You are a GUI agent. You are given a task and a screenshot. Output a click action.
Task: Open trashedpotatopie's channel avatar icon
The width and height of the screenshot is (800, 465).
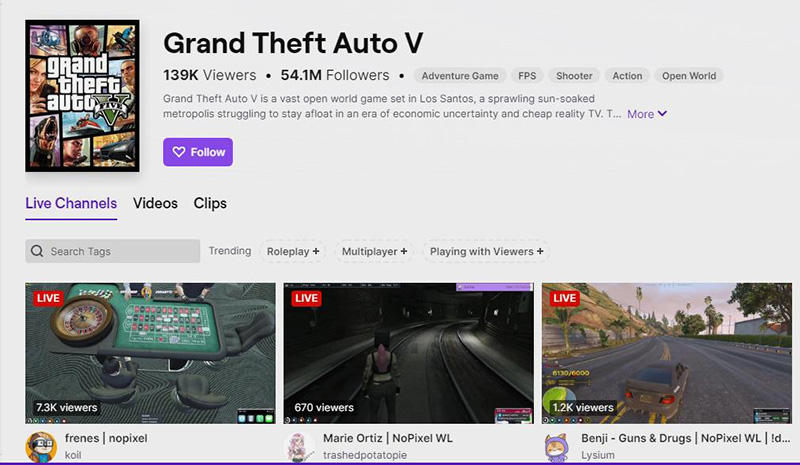pyautogui.click(x=299, y=446)
